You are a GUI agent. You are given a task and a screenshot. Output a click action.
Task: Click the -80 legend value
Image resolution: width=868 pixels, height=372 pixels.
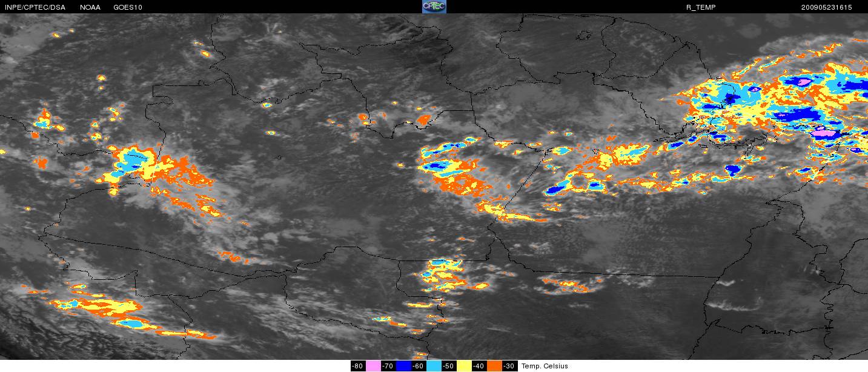pyautogui.click(x=358, y=366)
